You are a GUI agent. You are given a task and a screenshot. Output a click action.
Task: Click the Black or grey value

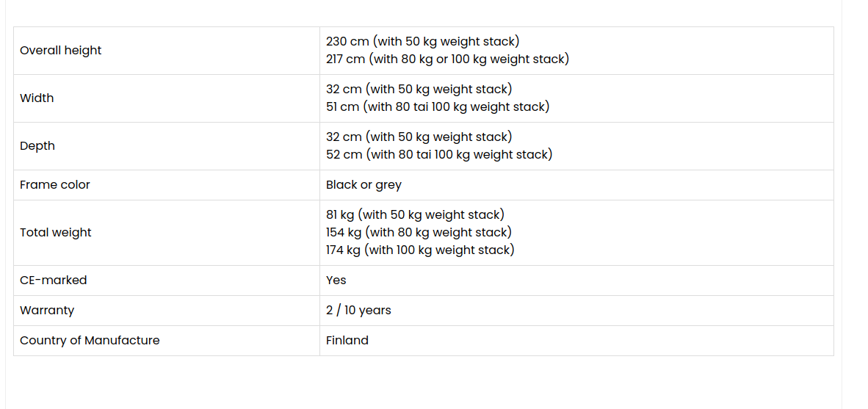coord(364,185)
